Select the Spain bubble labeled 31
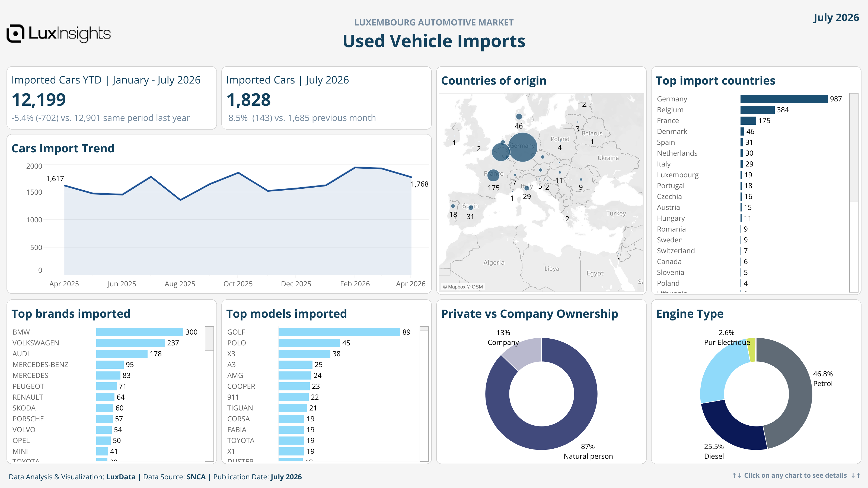The image size is (868, 488). (x=471, y=207)
